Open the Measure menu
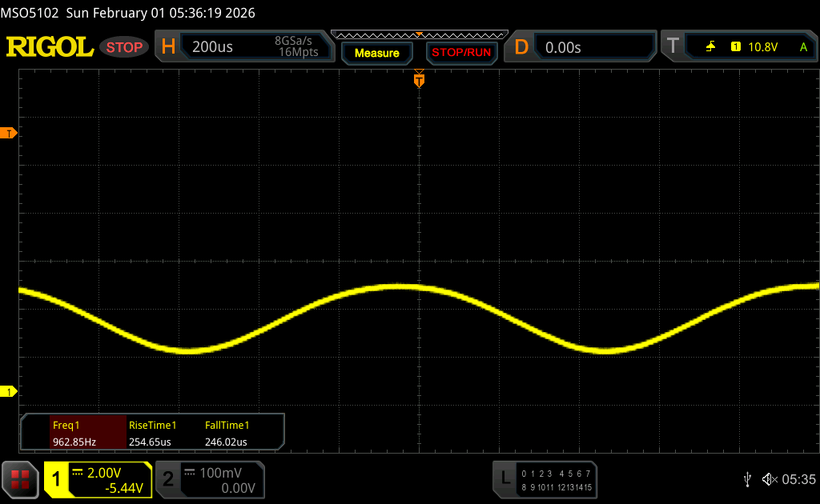 pos(376,53)
